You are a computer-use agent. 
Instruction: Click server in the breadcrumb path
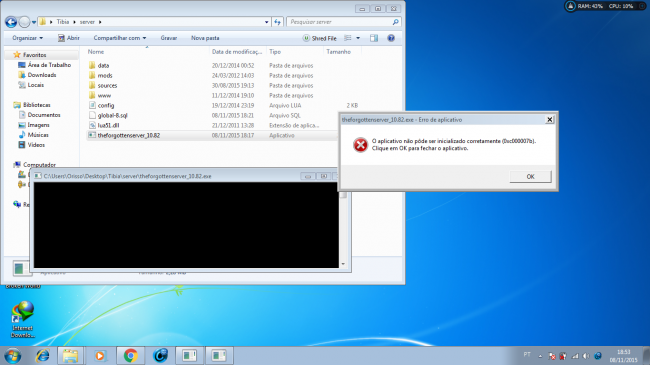tap(87, 22)
